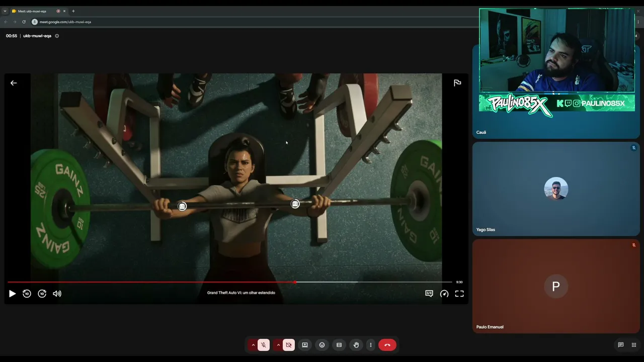Play the Grand Theft Auto VI video
The width and height of the screenshot is (644, 362).
12,294
